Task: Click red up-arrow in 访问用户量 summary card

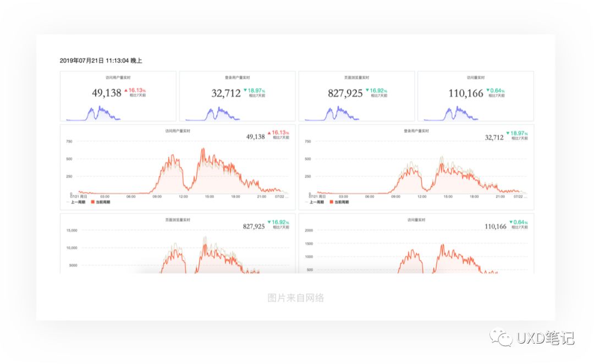Action: (x=126, y=90)
